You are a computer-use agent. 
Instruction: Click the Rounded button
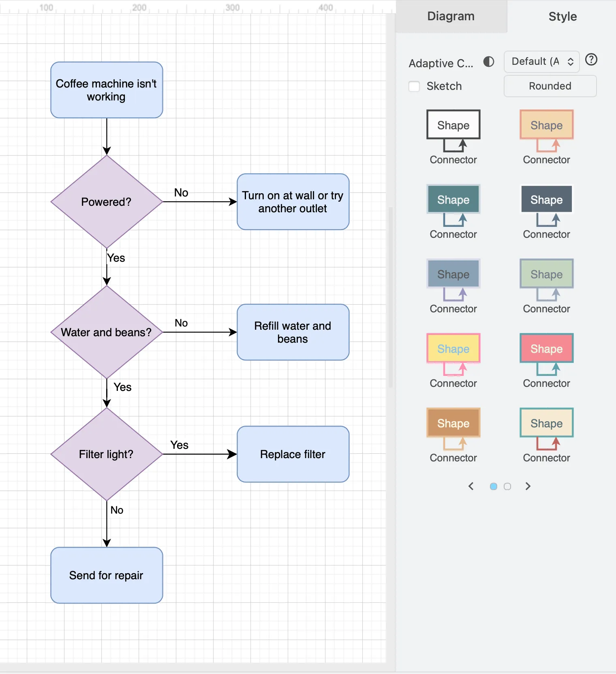pos(550,86)
